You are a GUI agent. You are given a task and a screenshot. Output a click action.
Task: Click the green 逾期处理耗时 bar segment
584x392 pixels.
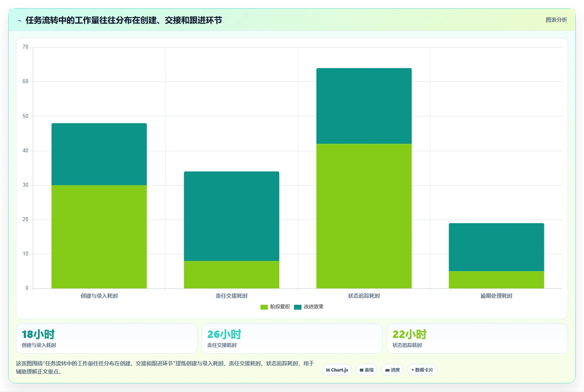496,280
